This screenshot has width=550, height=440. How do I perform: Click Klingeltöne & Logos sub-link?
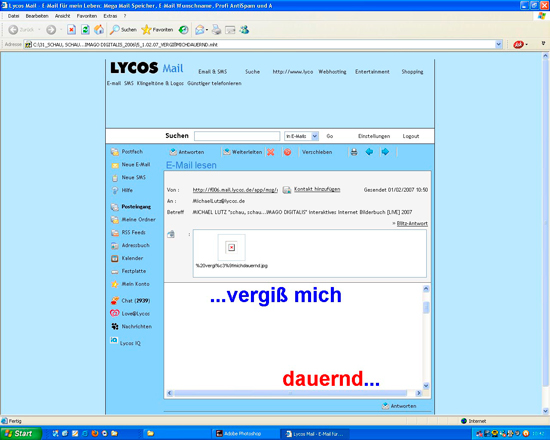(x=160, y=83)
